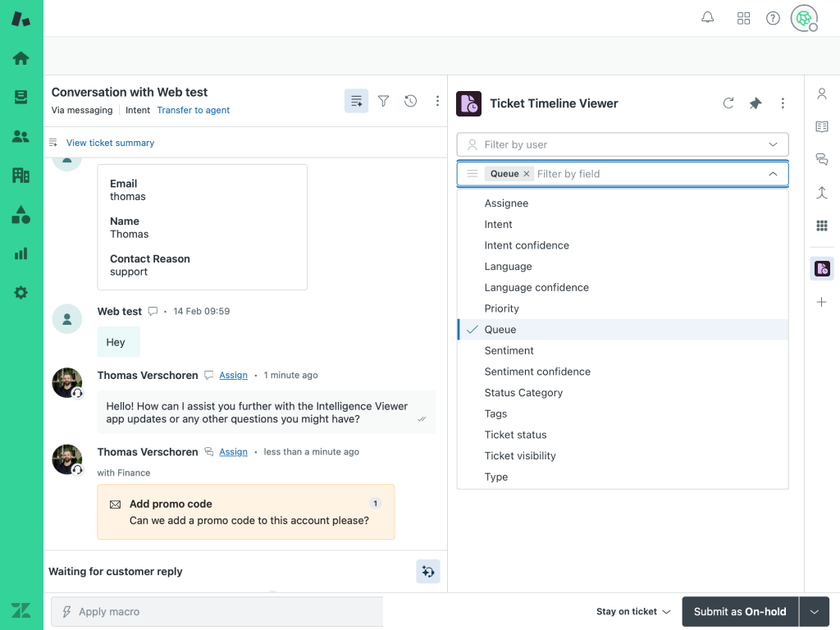
Task: Select Priority in the field list
Action: coord(502,308)
